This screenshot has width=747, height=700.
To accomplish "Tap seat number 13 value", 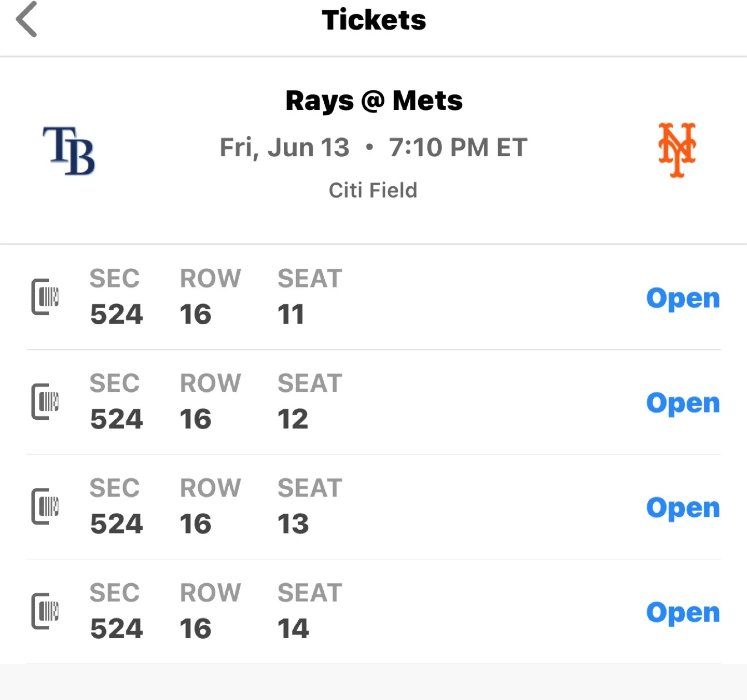I will pyautogui.click(x=293, y=524).
